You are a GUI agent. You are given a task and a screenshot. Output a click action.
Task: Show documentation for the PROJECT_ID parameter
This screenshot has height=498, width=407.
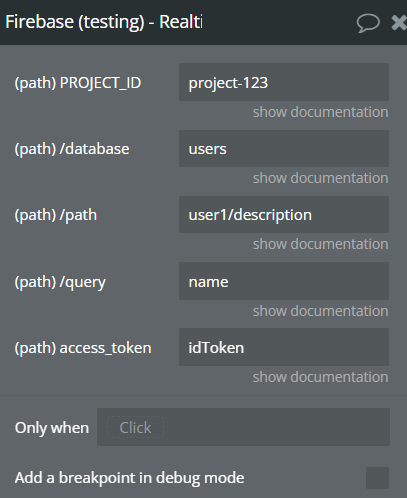click(x=320, y=112)
